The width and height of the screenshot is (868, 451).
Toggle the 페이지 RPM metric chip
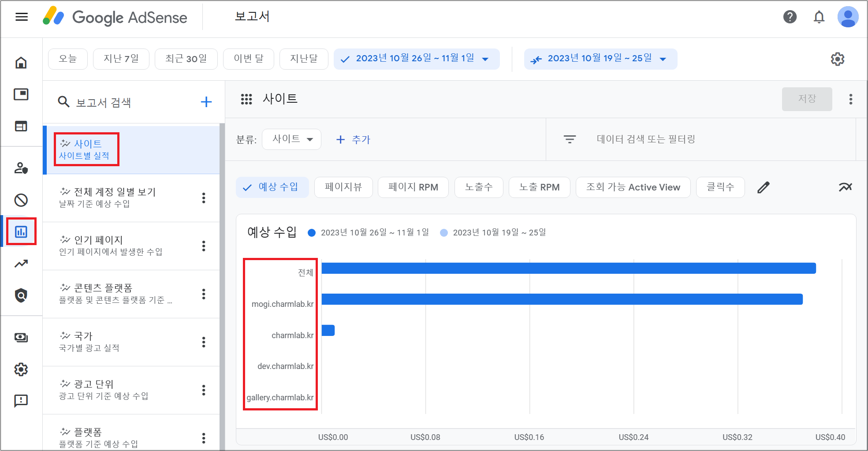tap(413, 187)
